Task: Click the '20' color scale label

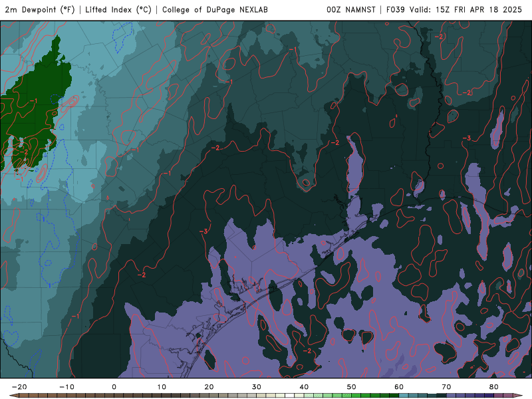Action: pyautogui.click(x=209, y=387)
